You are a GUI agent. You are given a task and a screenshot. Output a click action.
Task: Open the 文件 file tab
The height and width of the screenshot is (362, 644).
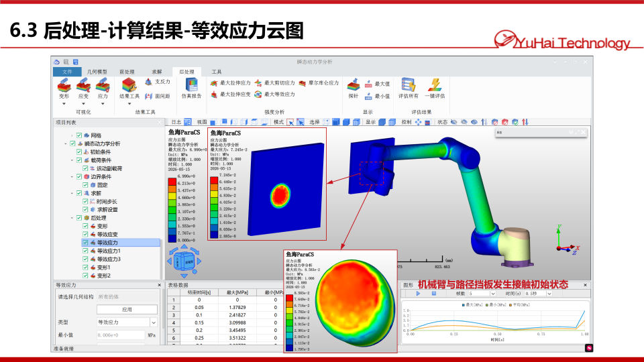pos(67,72)
